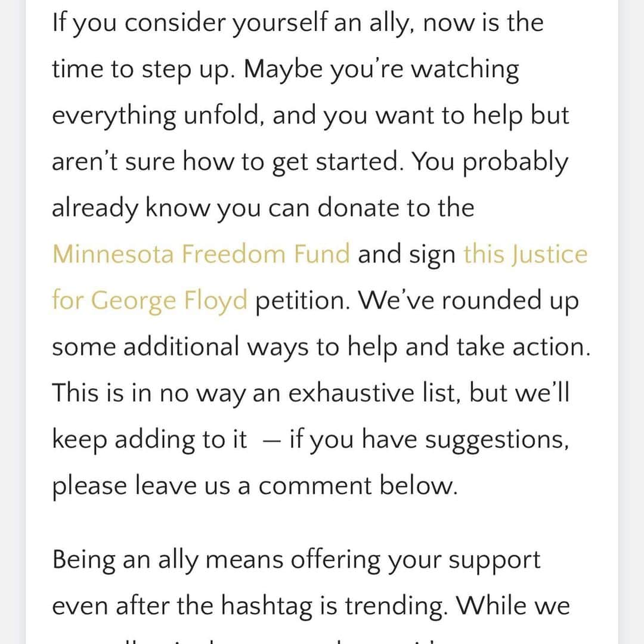Image resolution: width=644 pixels, height=644 pixels.
Task: Click the "keep adding to it" phrase
Action: 150,440
